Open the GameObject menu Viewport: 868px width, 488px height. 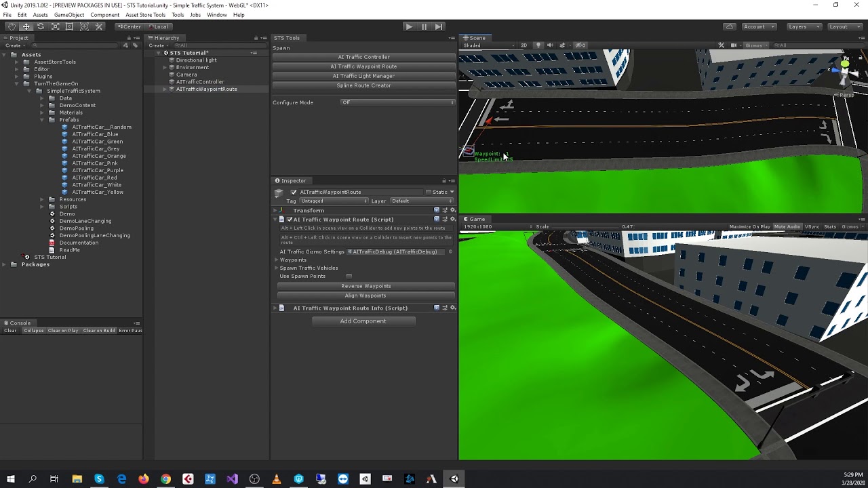69,15
